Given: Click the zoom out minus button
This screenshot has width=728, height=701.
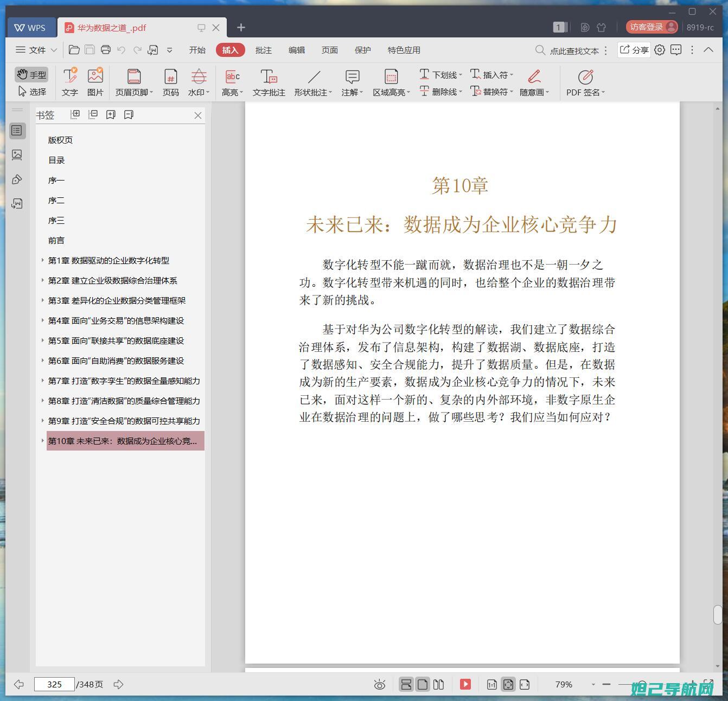Looking at the screenshot, I should [x=606, y=684].
